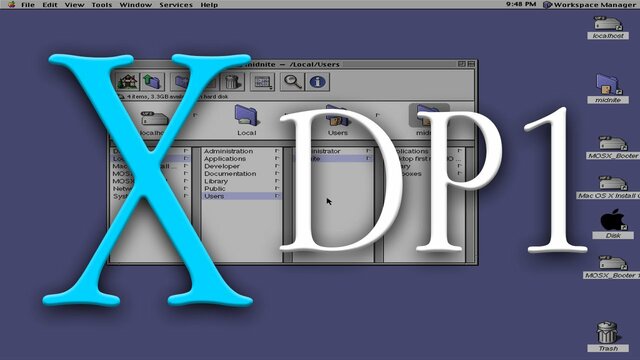Click the window collapse button in title bar
The height and width of the screenshot is (360, 640).
471,64
